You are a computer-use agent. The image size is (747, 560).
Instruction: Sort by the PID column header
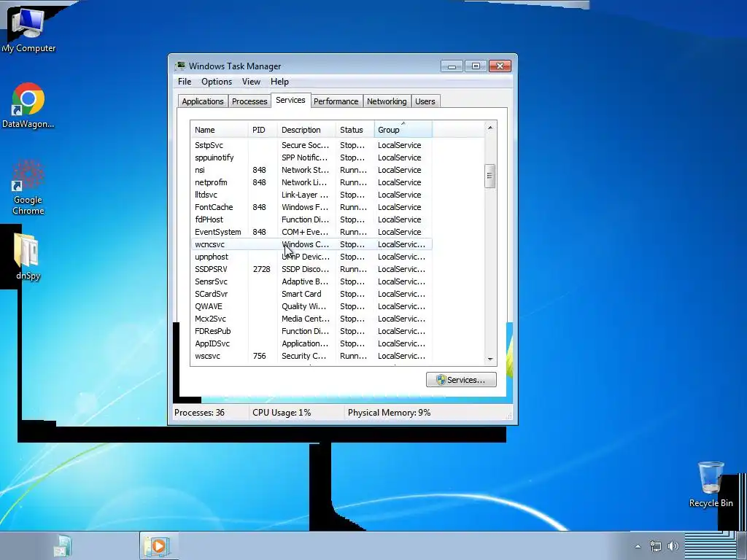click(x=263, y=130)
